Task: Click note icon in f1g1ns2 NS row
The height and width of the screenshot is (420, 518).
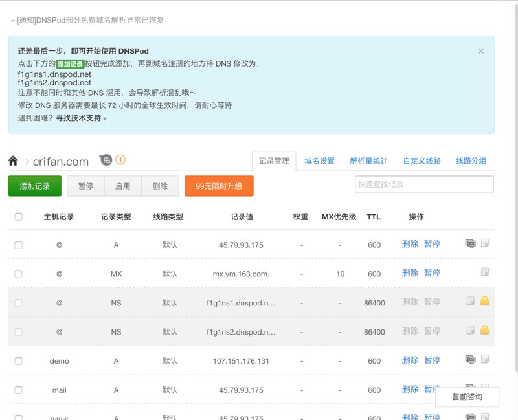Action: click(471, 330)
